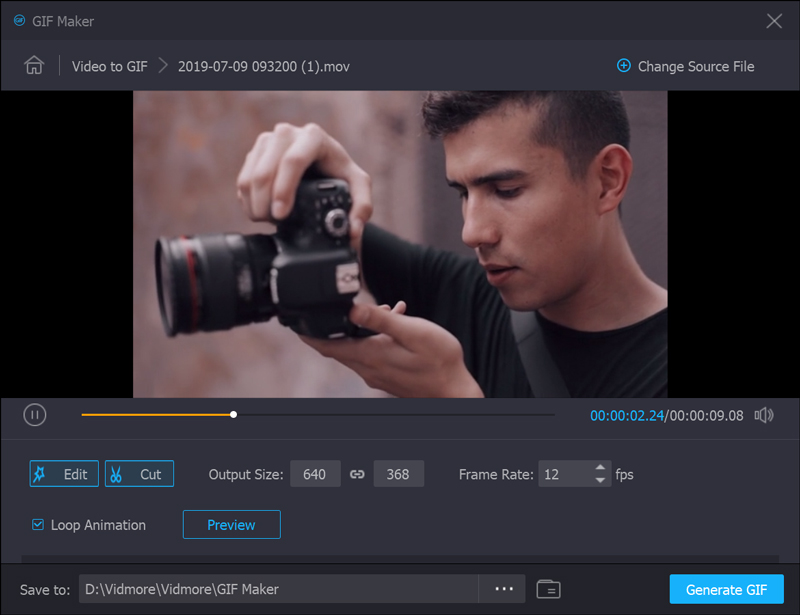
Task: Pause the video playback
Action: pyautogui.click(x=35, y=415)
